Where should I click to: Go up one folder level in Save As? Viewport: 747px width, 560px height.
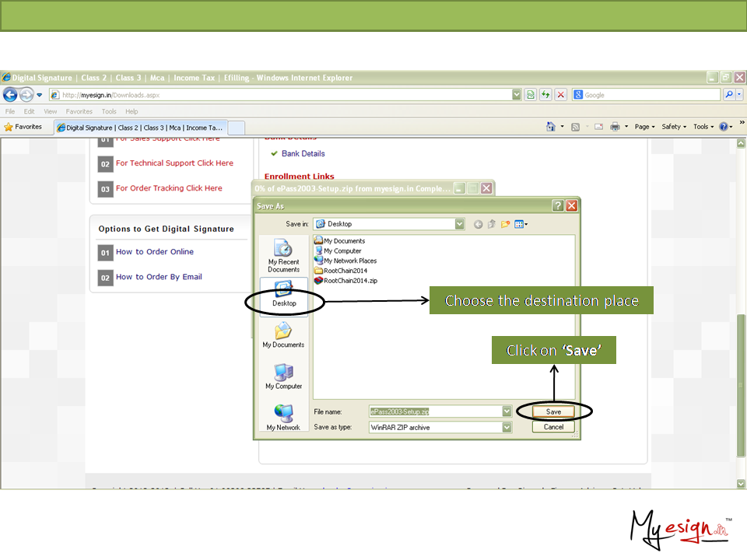coord(492,224)
